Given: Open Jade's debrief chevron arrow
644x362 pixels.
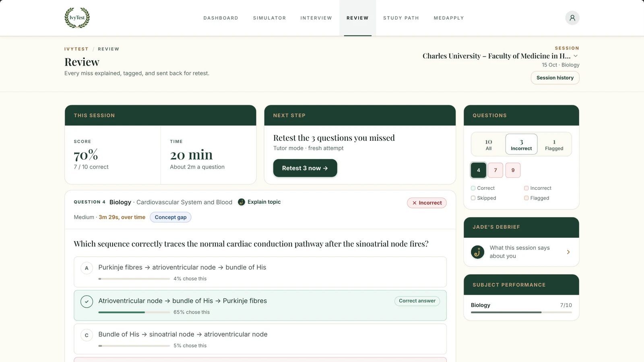Looking at the screenshot, I should coord(568,252).
